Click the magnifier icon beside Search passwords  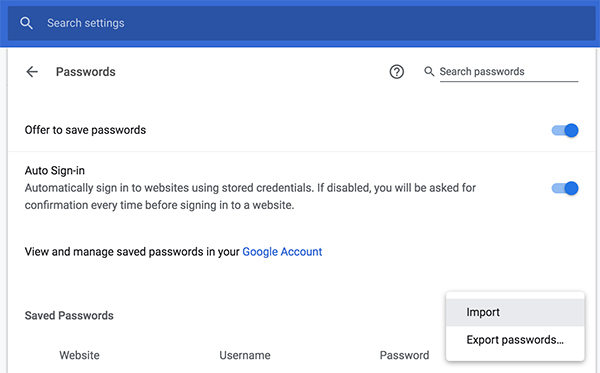tap(429, 72)
